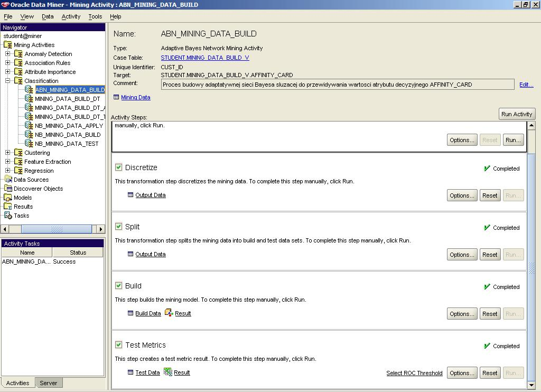Viewport: 541px width, 392px height.
Task: Open the STUDENT.MINING_DATA_BUILD_V case table link
Action: click(x=205, y=58)
